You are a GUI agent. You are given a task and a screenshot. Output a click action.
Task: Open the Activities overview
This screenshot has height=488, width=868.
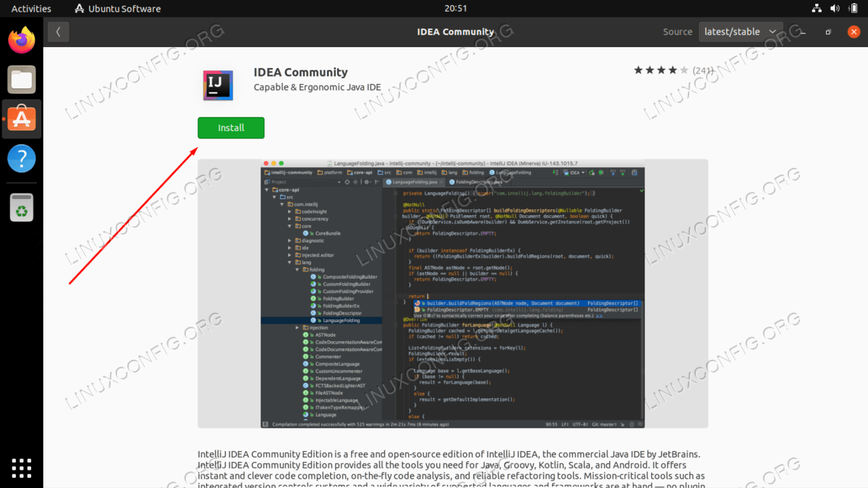pos(31,9)
